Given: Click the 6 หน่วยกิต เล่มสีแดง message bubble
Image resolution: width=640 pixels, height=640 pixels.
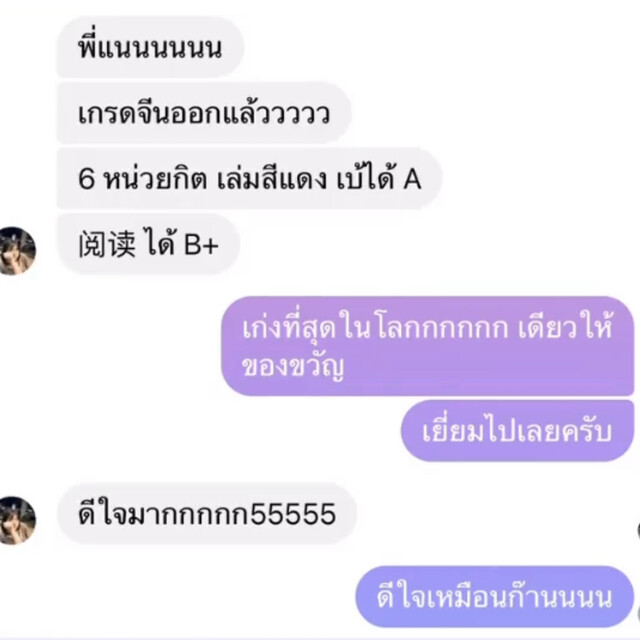Looking at the screenshot, I should click(x=249, y=179).
